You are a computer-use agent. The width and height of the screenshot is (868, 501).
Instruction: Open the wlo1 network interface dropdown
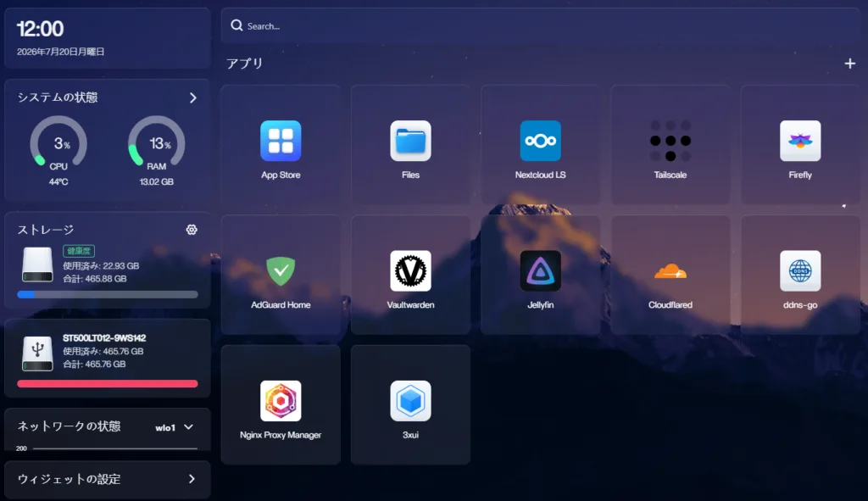click(174, 427)
